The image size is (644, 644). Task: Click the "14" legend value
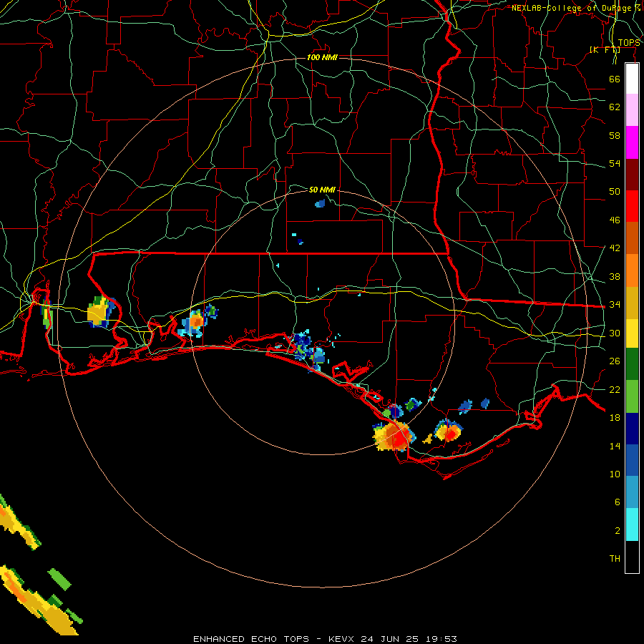tap(615, 446)
